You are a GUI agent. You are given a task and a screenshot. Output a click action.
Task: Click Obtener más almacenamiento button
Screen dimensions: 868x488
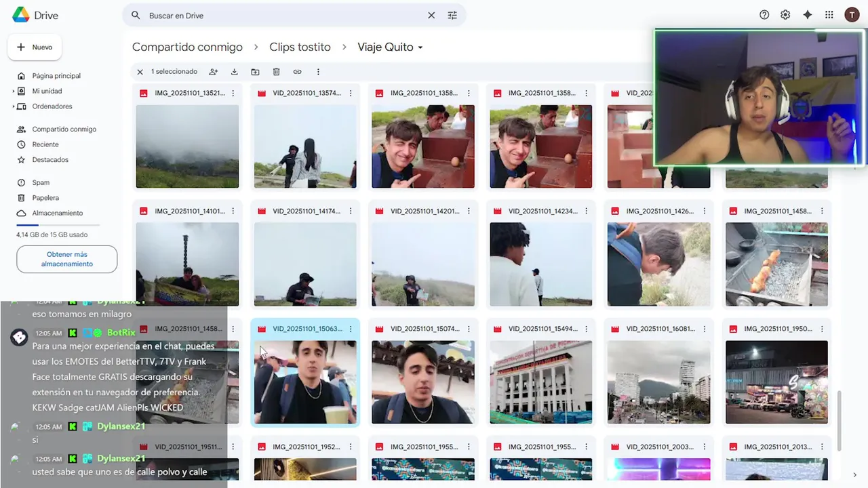[x=66, y=259]
